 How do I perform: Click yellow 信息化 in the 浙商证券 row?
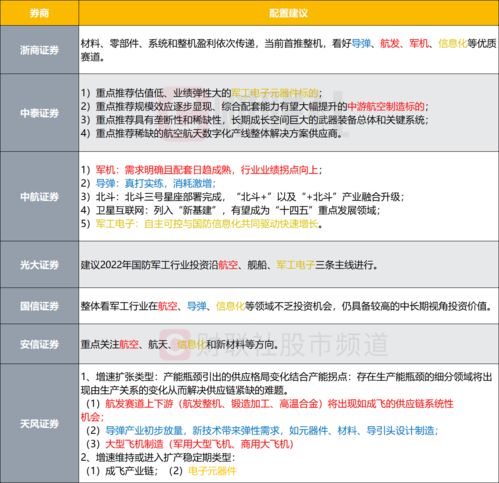pos(453,43)
